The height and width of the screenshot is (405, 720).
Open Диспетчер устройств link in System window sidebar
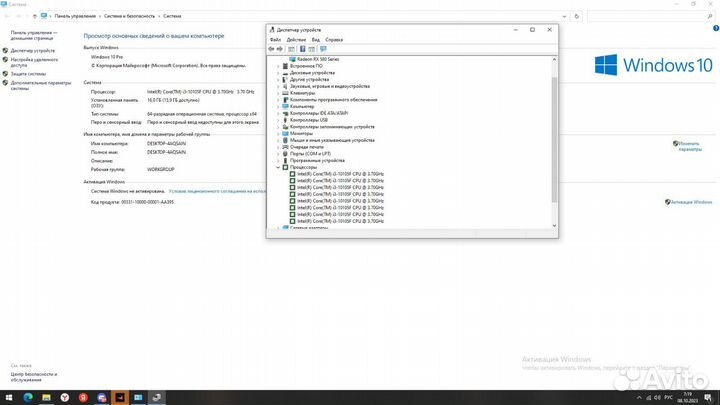tap(33, 51)
